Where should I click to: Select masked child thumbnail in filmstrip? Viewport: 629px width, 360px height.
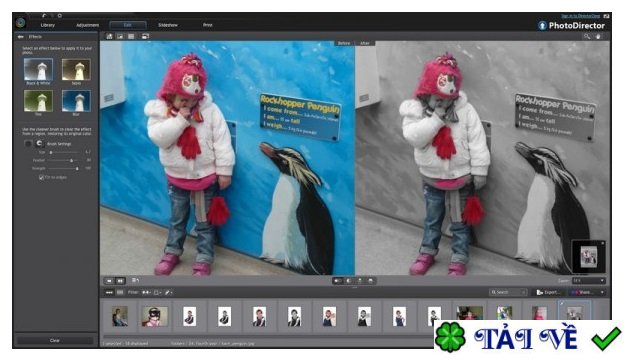pyautogui.click(x=155, y=316)
